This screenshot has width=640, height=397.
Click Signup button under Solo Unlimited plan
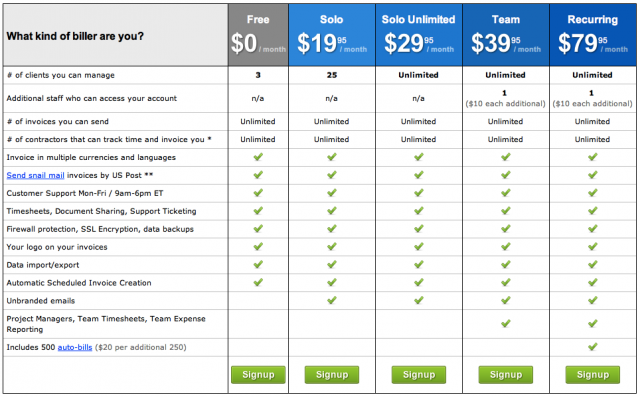419,375
